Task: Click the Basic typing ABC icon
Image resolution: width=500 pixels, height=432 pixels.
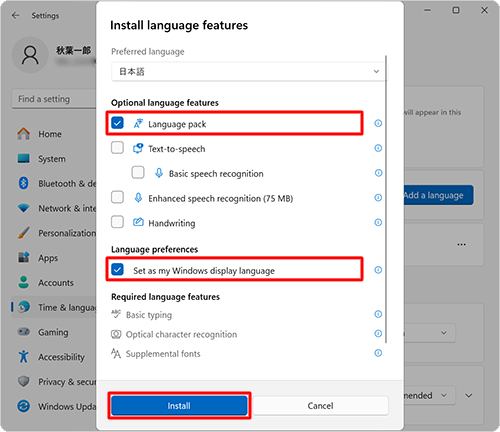Action: point(116,314)
